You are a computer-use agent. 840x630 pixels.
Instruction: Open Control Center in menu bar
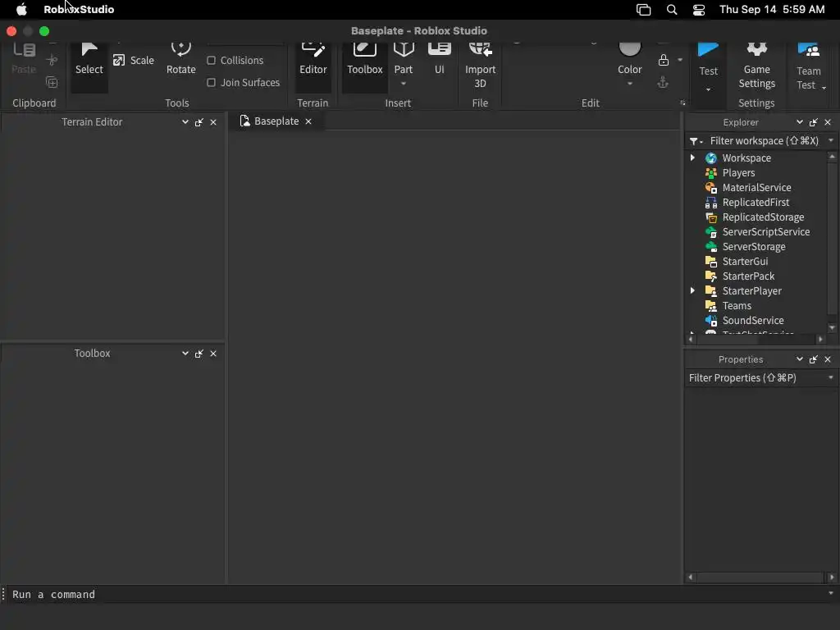coord(699,10)
